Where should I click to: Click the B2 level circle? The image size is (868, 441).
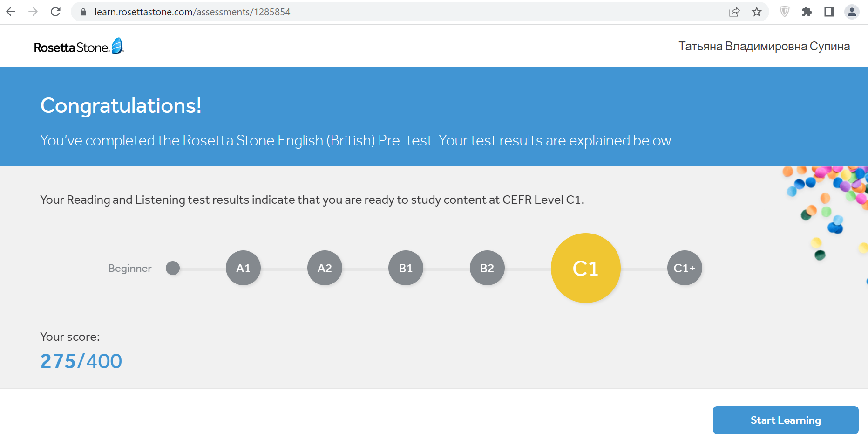pyautogui.click(x=487, y=268)
